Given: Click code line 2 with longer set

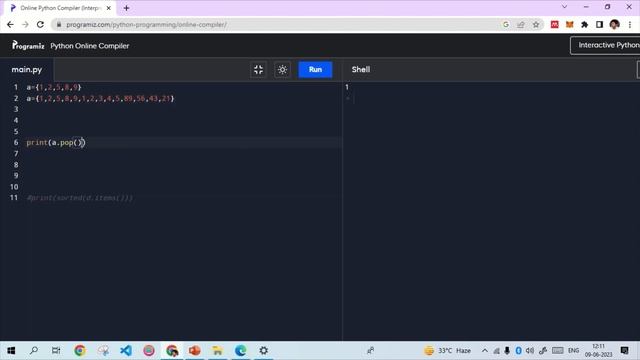Looking at the screenshot, I should click(x=100, y=98).
